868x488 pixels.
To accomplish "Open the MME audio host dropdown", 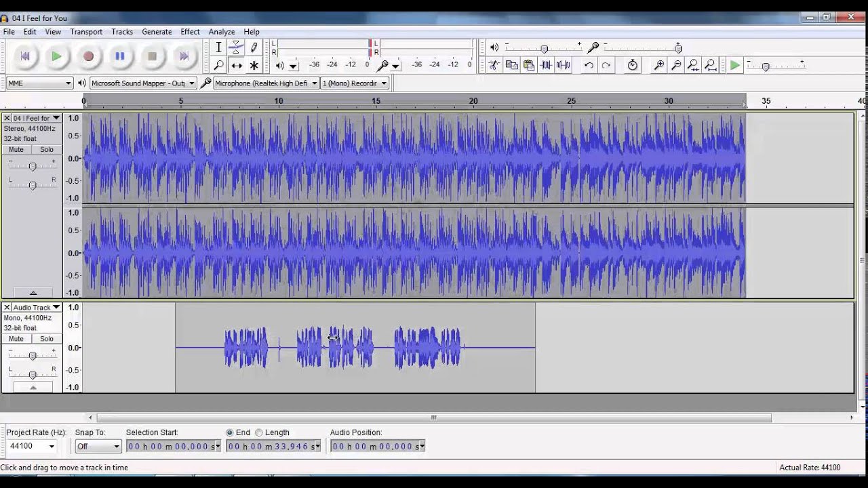I will point(39,83).
